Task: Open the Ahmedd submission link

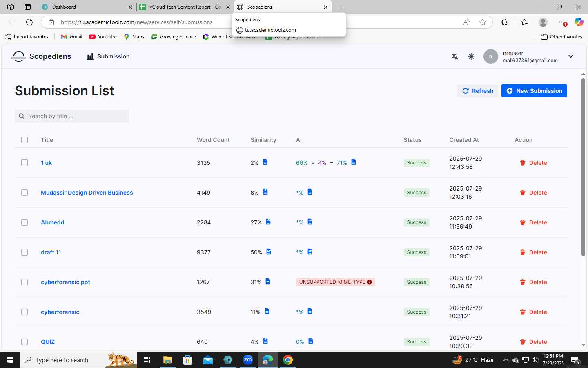Action: point(52,222)
